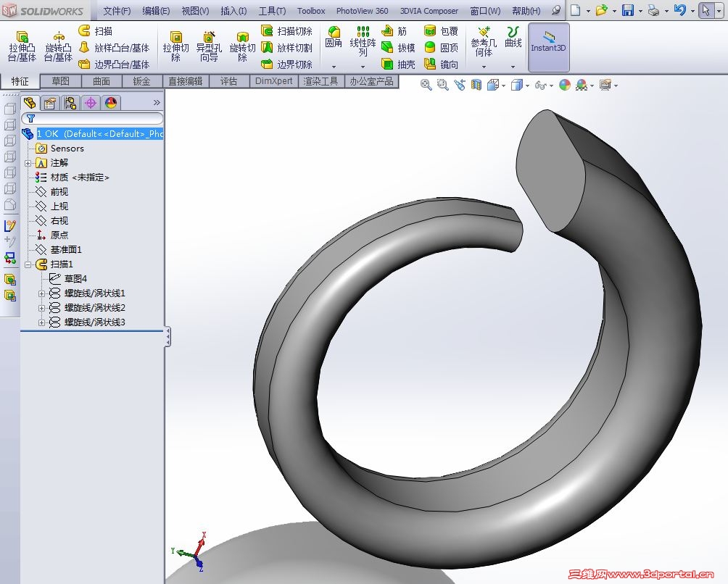Screen dimensions: 728x584
Task: Open the edit appearance color ball icon
Action: tap(565, 85)
